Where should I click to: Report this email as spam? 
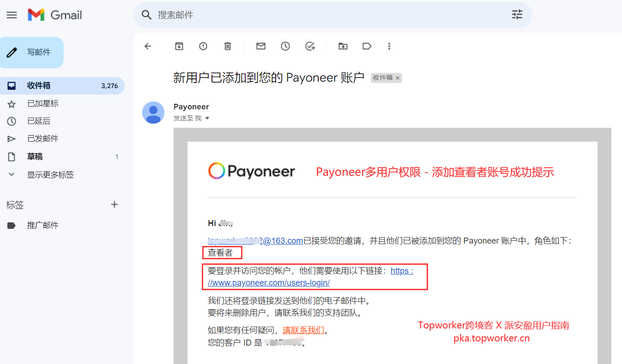click(x=203, y=46)
